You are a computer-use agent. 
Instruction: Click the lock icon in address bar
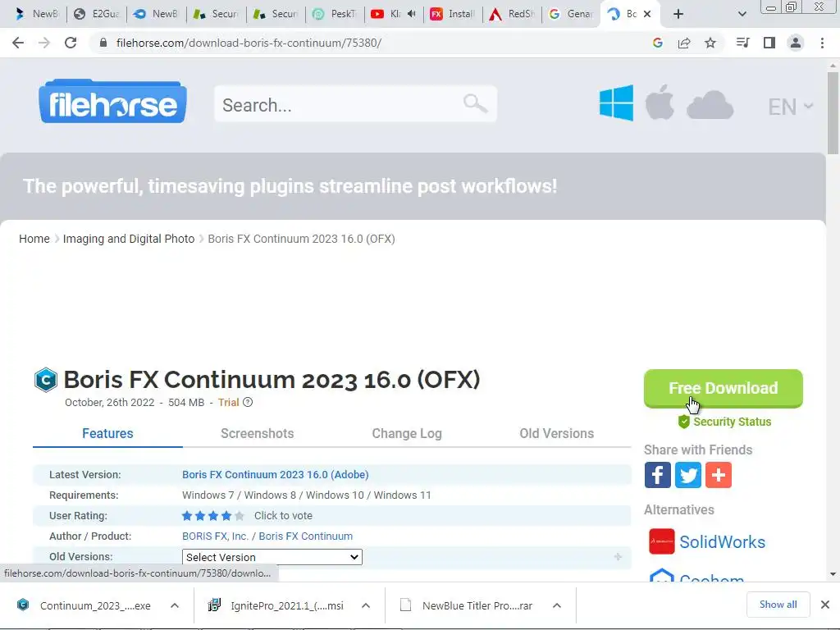pyautogui.click(x=103, y=43)
